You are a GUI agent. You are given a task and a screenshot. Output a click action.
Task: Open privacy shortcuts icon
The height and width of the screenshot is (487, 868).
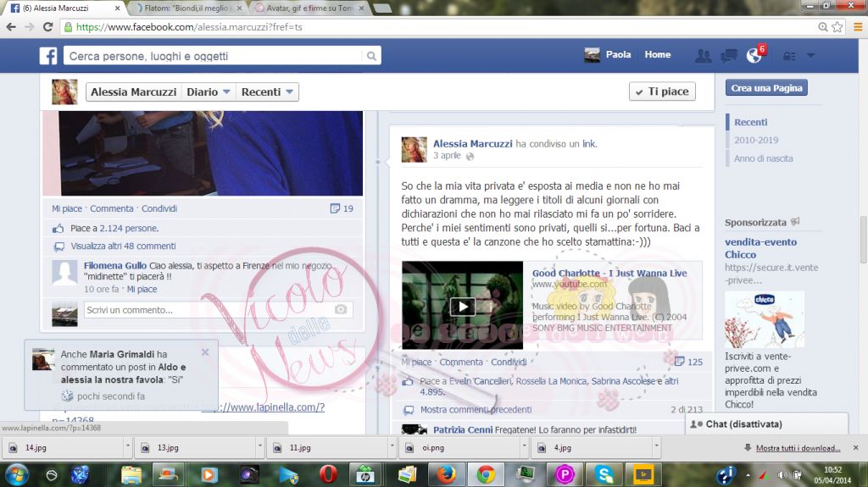(789, 56)
